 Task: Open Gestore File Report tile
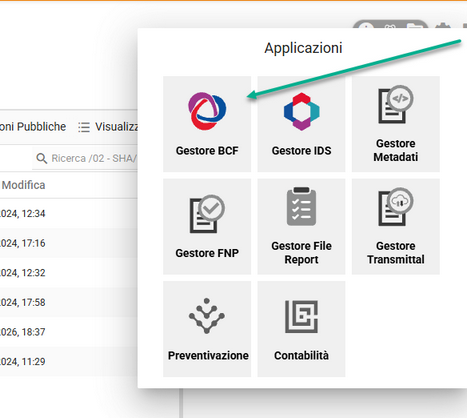pos(301,227)
